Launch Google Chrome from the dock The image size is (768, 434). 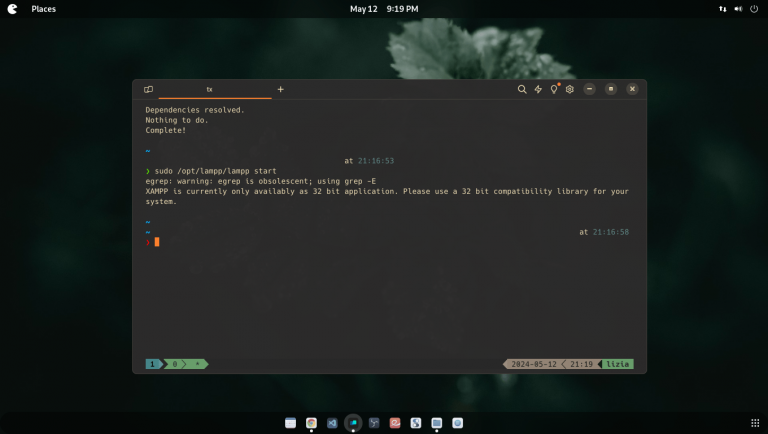point(312,423)
